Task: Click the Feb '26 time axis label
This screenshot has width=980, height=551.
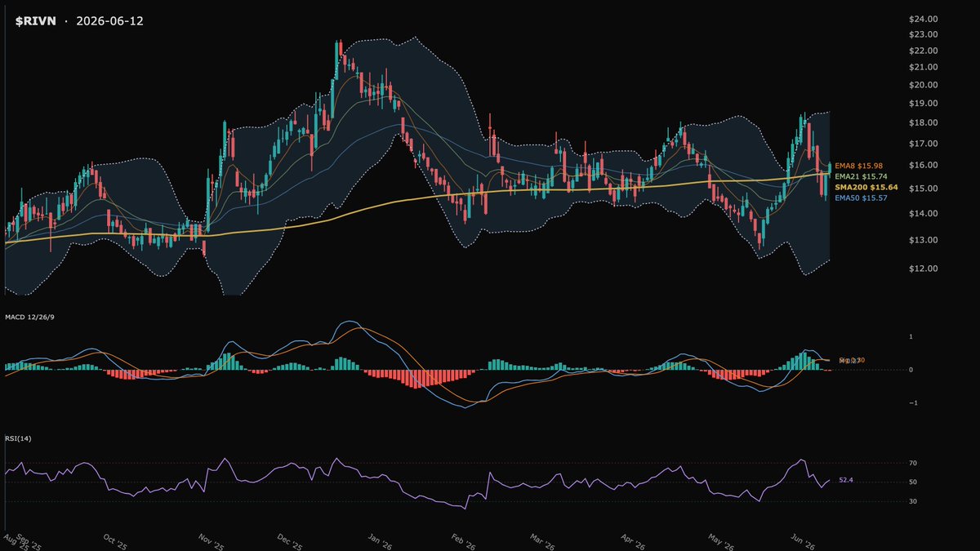Action: click(x=464, y=542)
